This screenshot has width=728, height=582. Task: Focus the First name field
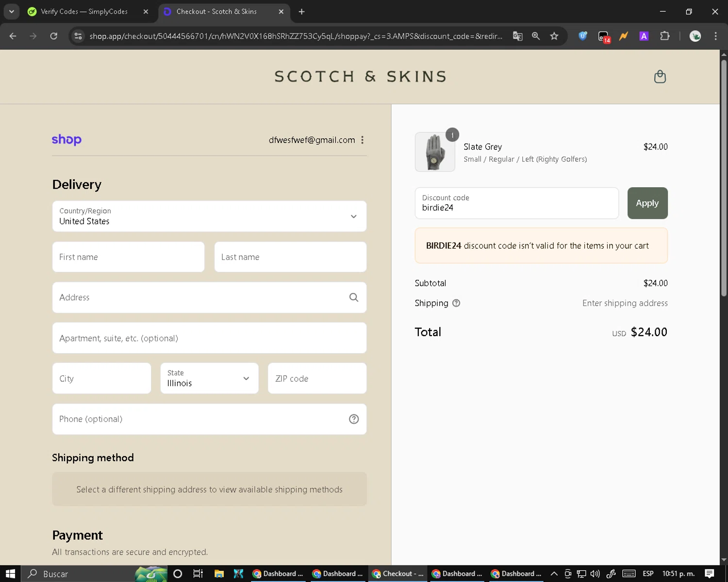tap(128, 257)
